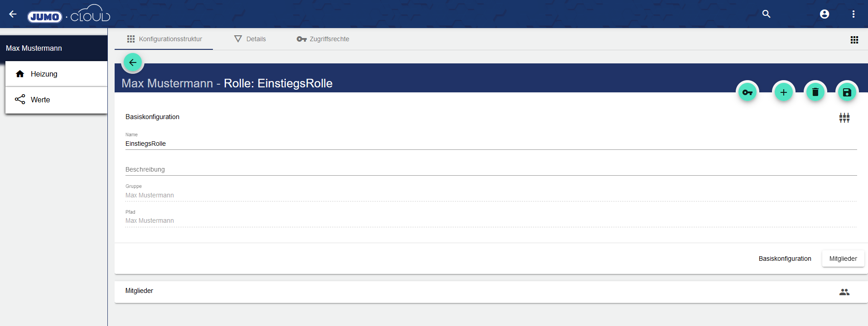
Task: Click the back arrow in the top header
Action: pos(13,14)
